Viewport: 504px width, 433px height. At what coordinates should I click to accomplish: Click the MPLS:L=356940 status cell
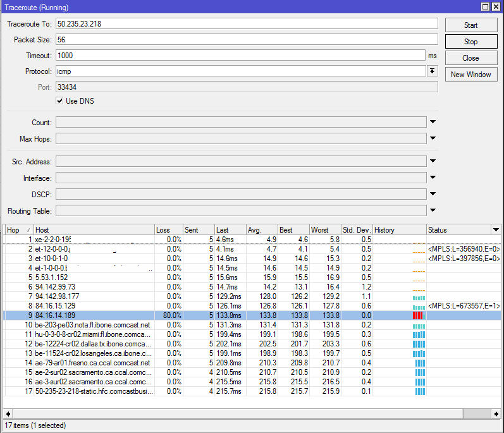click(x=464, y=249)
